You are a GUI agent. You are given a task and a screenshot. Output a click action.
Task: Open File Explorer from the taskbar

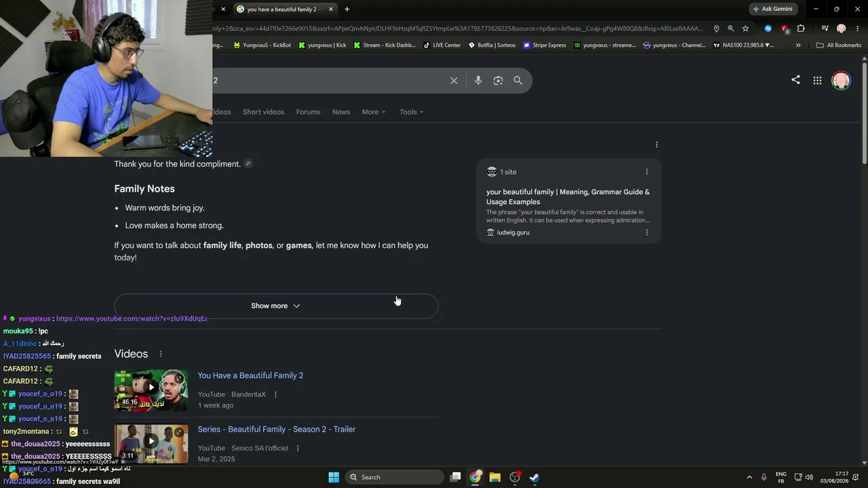[x=495, y=477]
